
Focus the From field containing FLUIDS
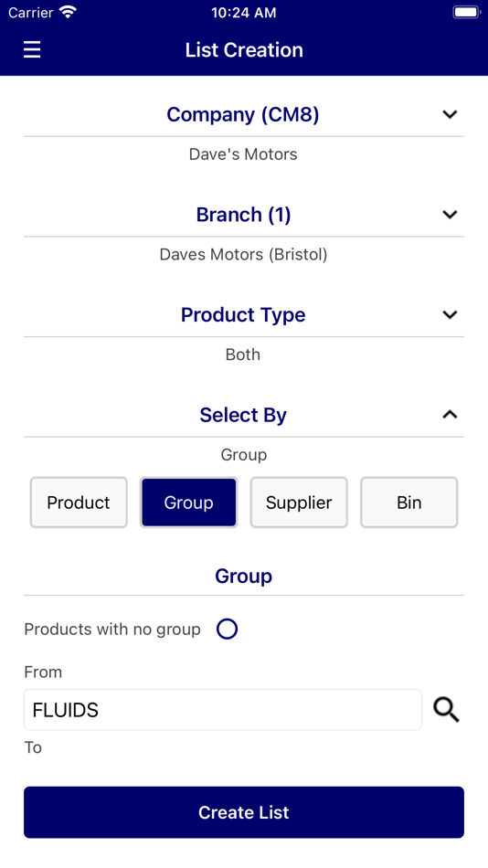point(223,710)
